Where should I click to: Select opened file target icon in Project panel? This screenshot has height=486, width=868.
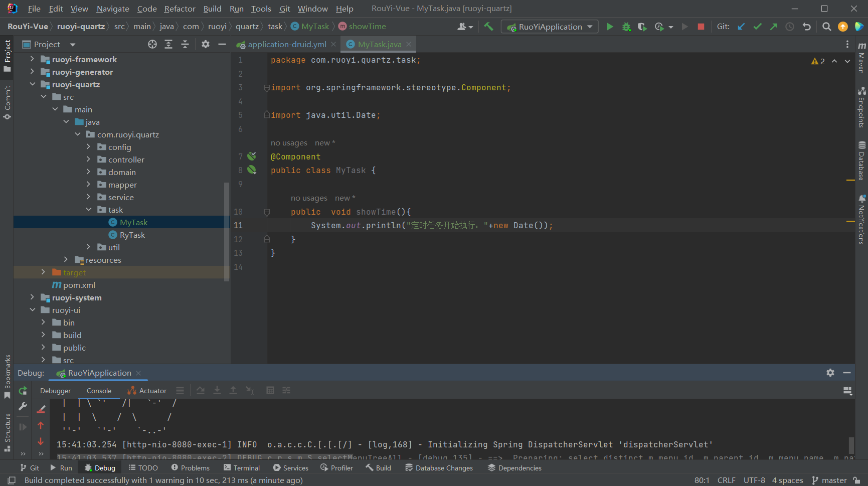(x=152, y=44)
